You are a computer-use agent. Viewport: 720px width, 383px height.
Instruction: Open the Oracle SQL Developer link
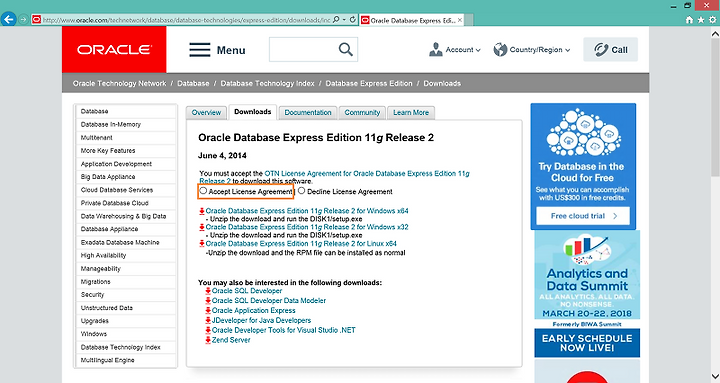tap(247, 291)
